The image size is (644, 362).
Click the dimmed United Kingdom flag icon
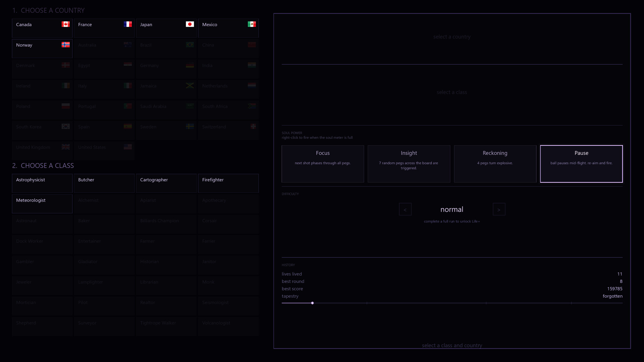point(66,147)
